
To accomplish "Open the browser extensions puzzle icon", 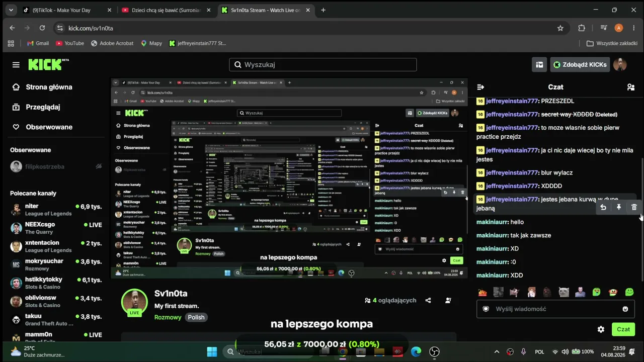I will coord(582,28).
